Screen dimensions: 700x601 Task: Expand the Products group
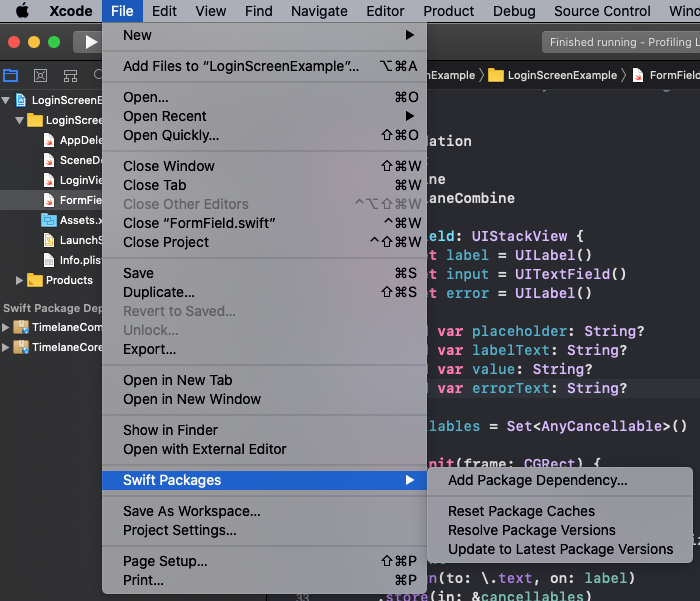pyautogui.click(x=19, y=280)
